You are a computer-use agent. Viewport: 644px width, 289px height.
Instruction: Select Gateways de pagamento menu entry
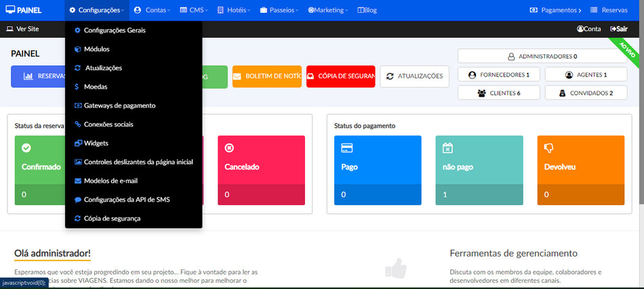pyautogui.click(x=119, y=106)
